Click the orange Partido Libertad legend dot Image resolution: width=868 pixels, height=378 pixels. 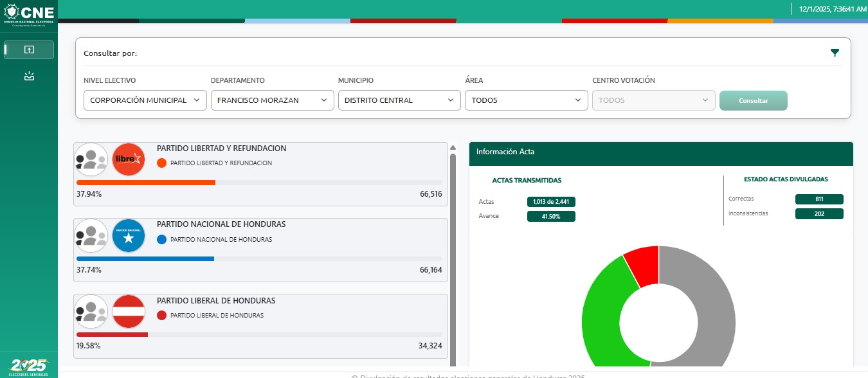(x=162, y=163)
